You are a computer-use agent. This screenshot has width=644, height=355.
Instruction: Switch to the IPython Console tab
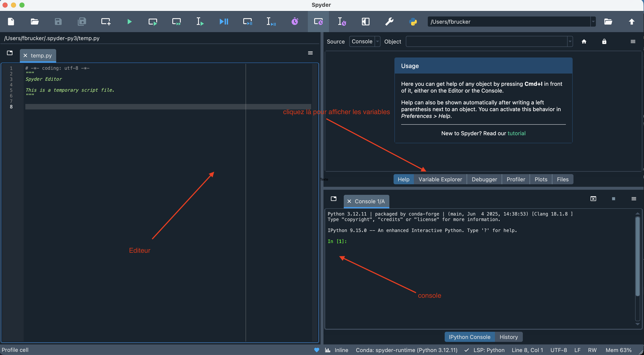470,337
